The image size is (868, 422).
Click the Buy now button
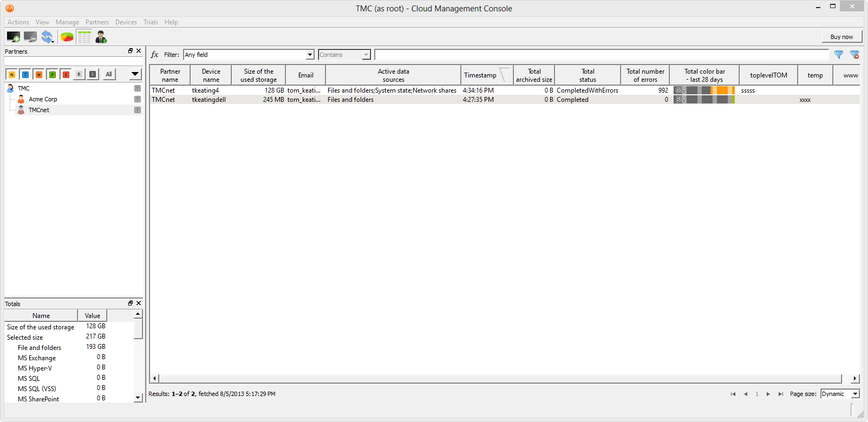click(x=841, y=37)
